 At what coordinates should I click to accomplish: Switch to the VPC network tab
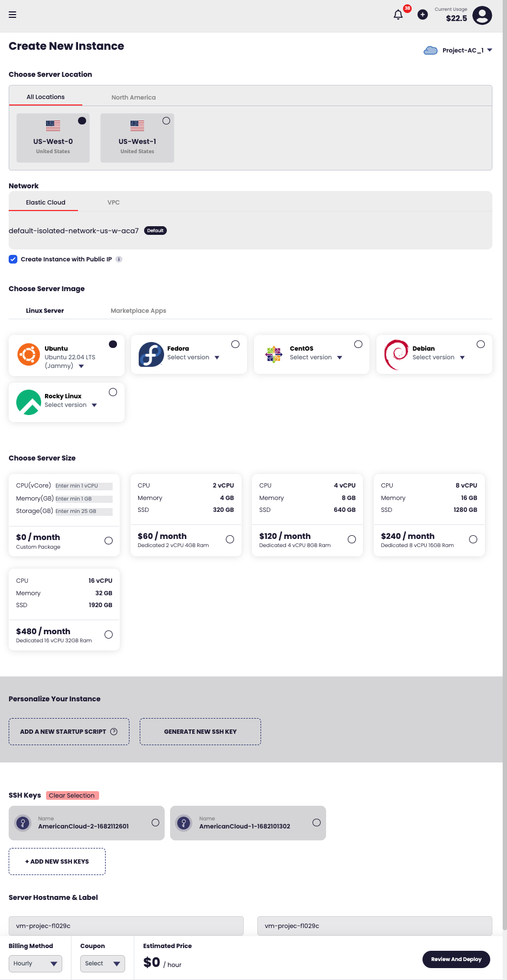tap(113, 202)
